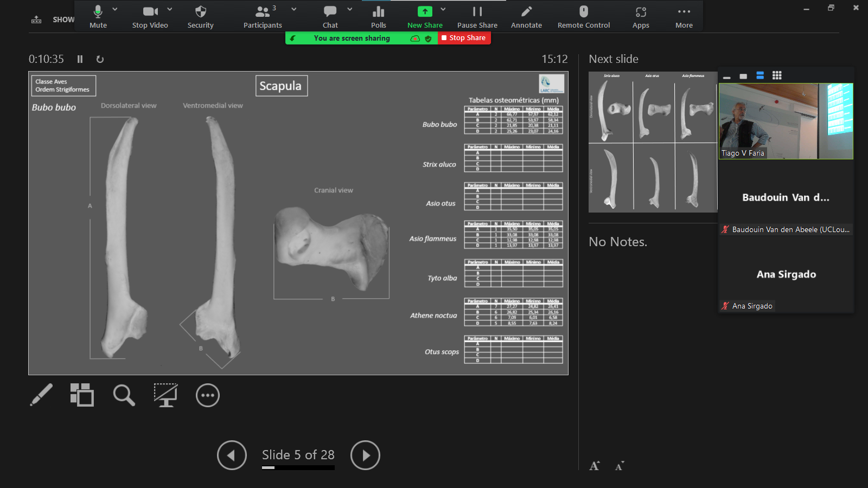868x488 pixels.
Task: Switch video panel to grid view
Action: click(x=777, y=75)
